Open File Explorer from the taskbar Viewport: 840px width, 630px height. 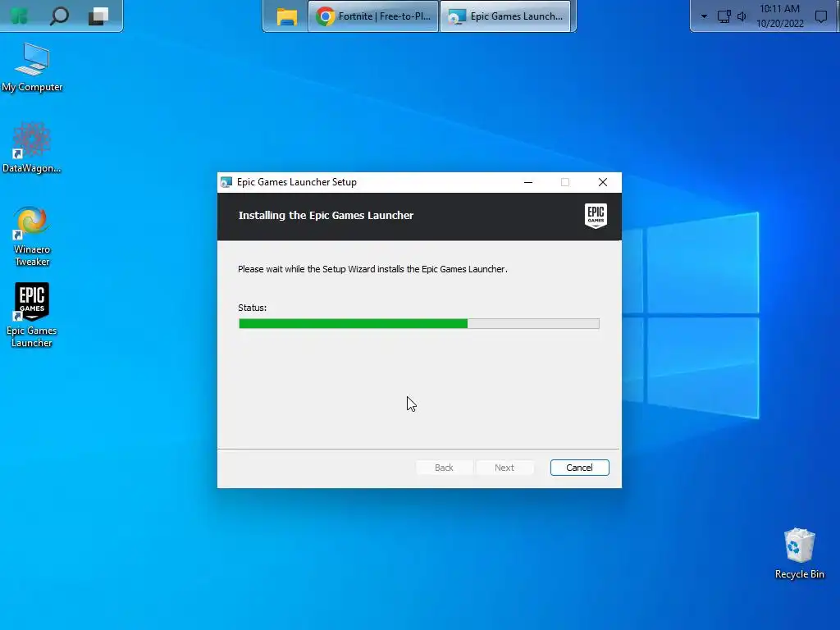(286, 16)
